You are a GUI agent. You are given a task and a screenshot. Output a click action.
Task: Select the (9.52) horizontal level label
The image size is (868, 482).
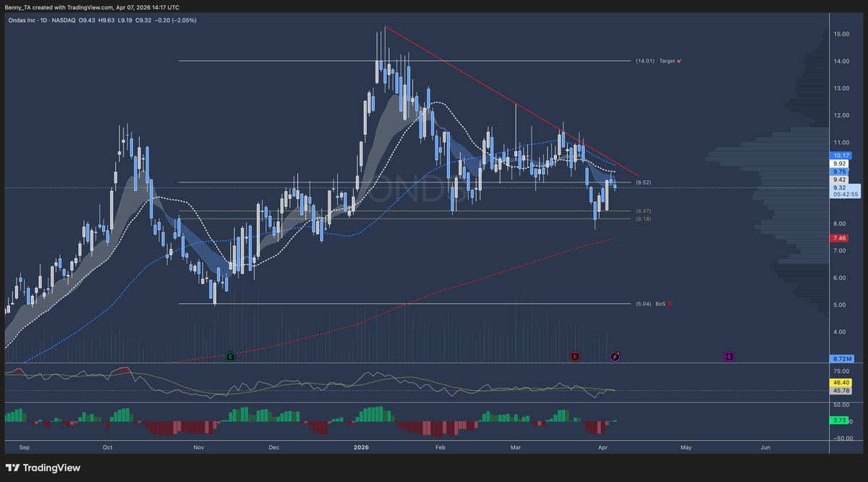(x=644, y=182)
